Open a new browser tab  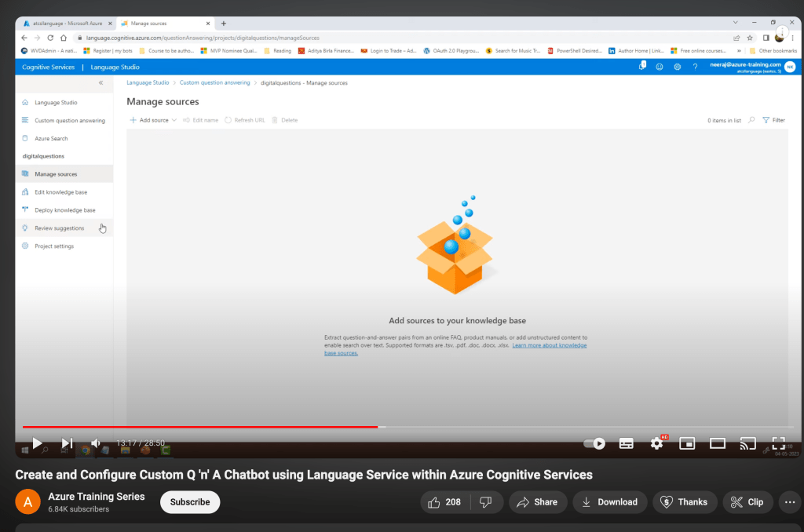pyautogui.click(x=224, y=23)
